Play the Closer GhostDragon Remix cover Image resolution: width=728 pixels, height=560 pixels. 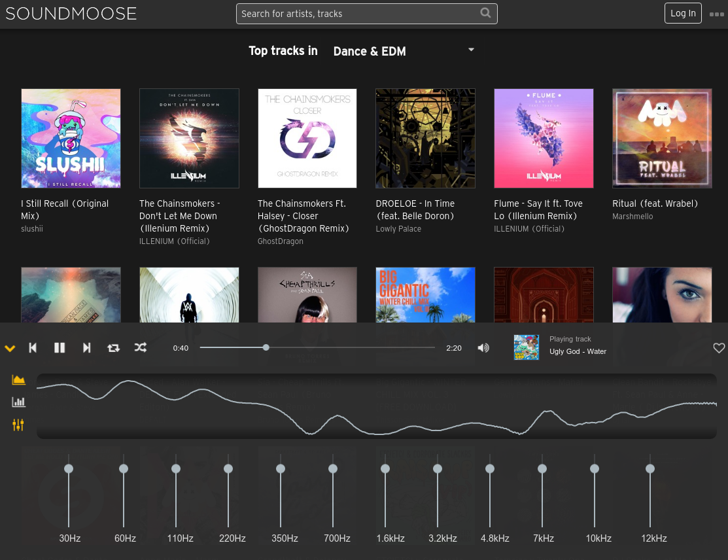click(x=307, y=139)
